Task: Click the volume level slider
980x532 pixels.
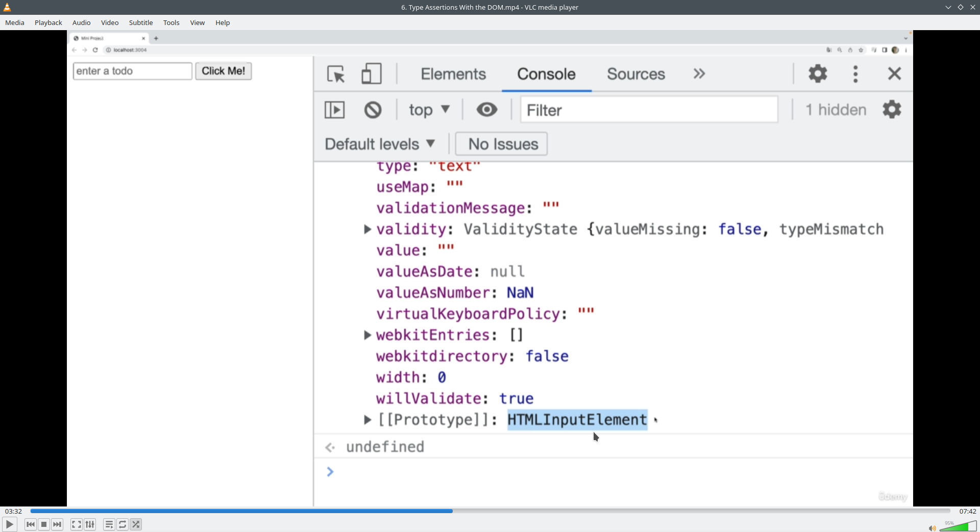Action: point(958,526)
